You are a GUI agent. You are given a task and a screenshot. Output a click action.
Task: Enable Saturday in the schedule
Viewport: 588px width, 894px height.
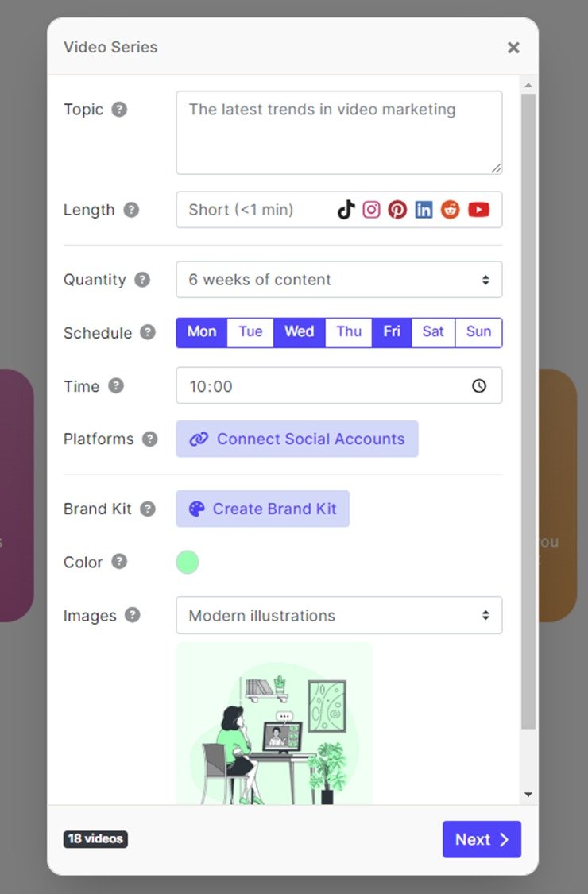click(432, 332)
